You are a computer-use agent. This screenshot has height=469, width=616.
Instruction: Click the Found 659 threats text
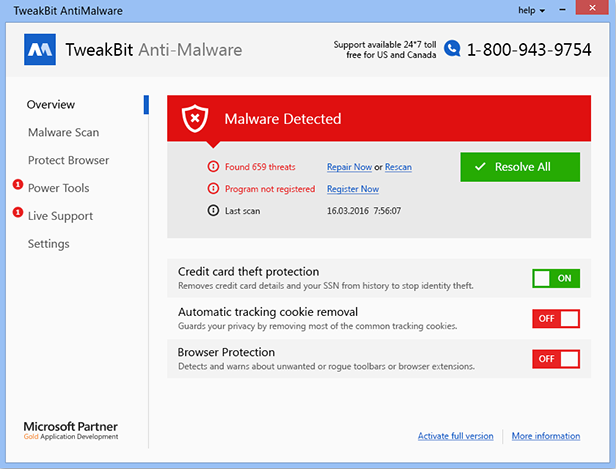260,167
